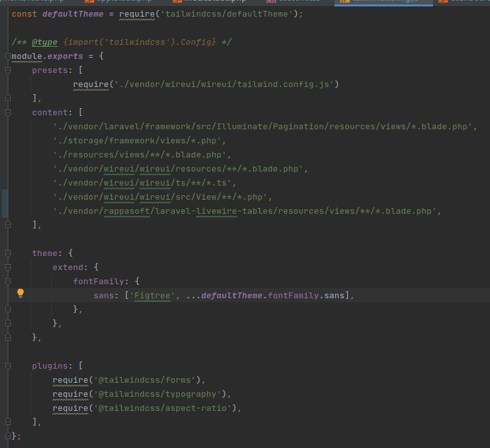Collapse the theme object fold marker
The image size is (490, 448).
pos(8,253)
